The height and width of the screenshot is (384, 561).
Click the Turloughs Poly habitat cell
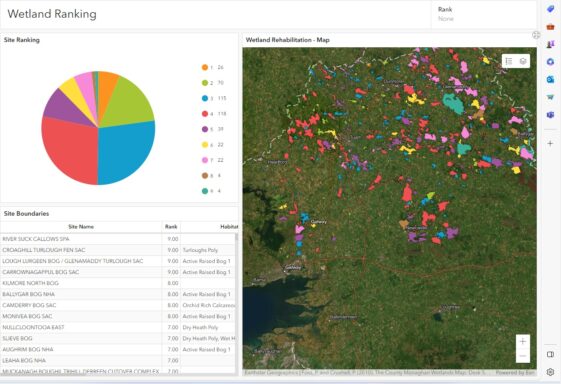[208, 250]
